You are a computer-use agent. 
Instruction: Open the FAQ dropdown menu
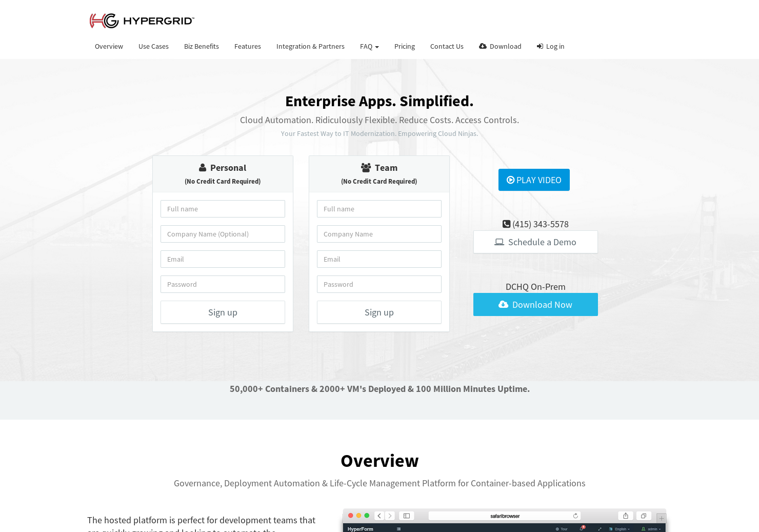click(x=369, y=46)
